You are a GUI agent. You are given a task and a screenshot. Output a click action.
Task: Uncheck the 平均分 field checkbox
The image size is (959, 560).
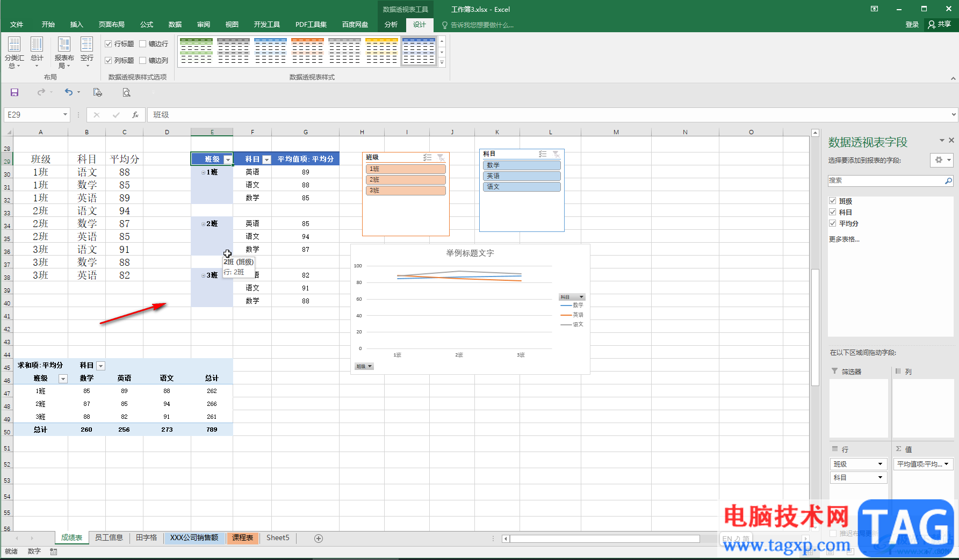click(833, 223)
